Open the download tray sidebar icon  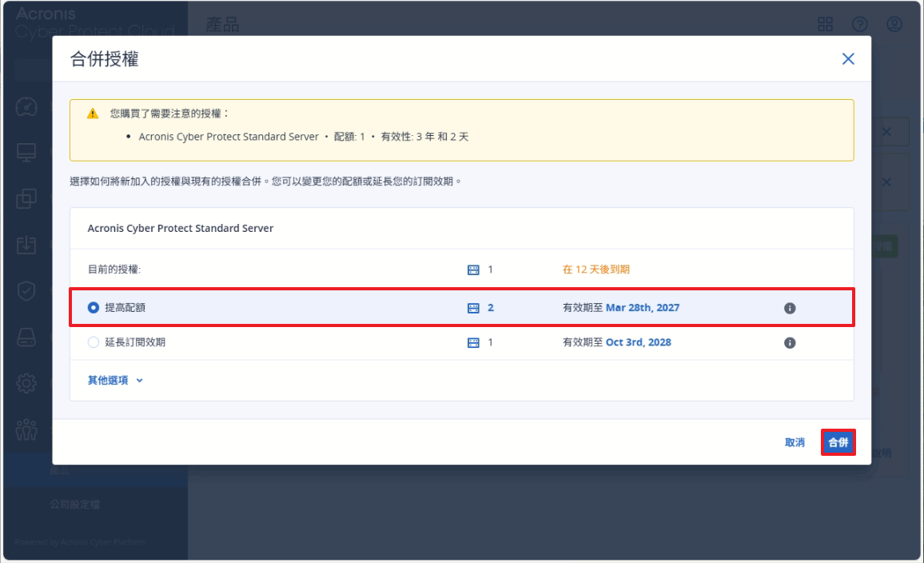26,245
